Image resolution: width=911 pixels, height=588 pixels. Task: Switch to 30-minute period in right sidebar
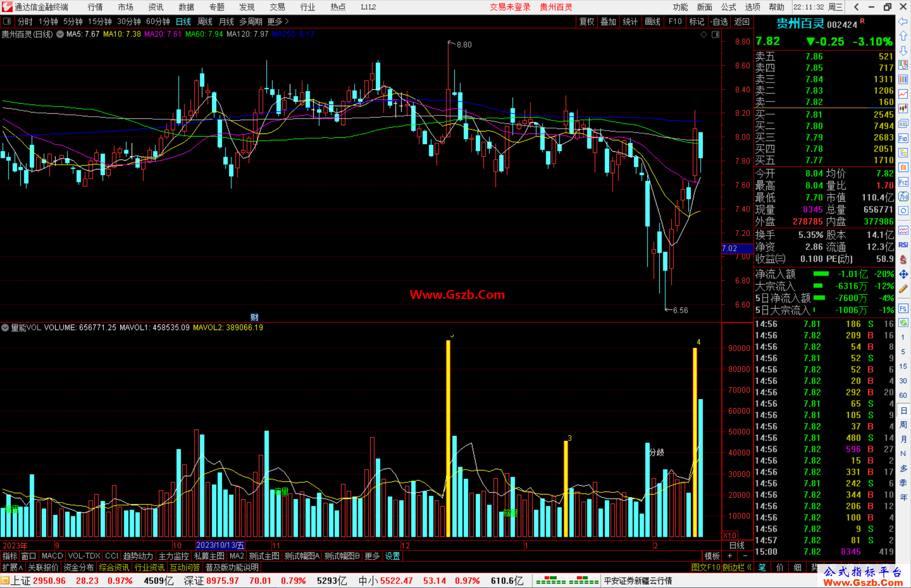pyautogui.click(x=903, y=381)
